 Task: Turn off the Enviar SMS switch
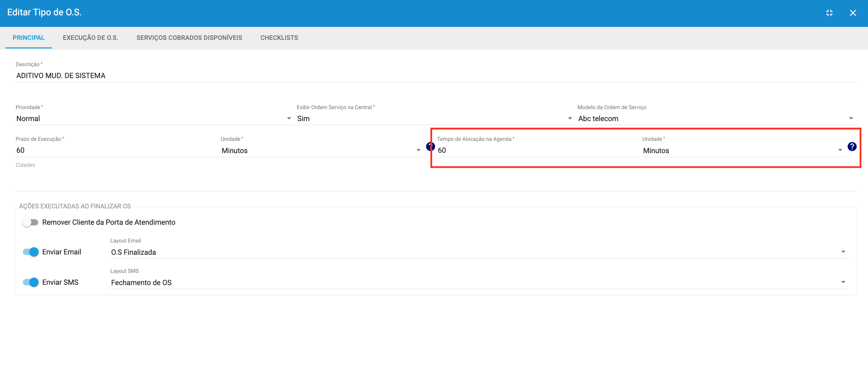click(30, 282)
